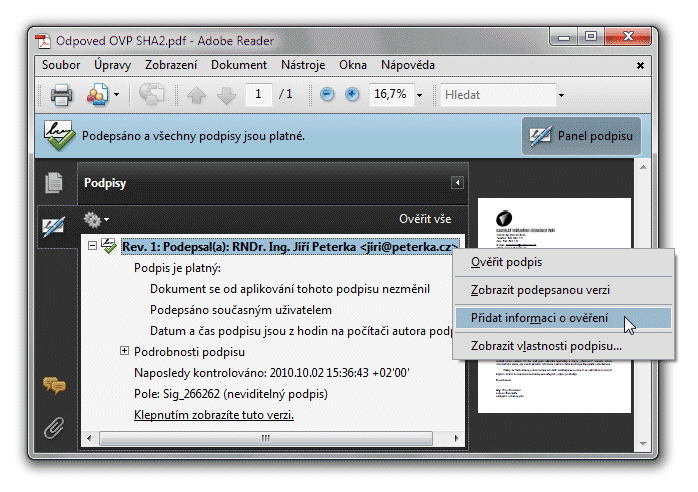Select 'Pole: Sig_266262 (neviditelný podpis)' row
The width and height of the screenshot is (698, 492).
[x=231, y=394]
